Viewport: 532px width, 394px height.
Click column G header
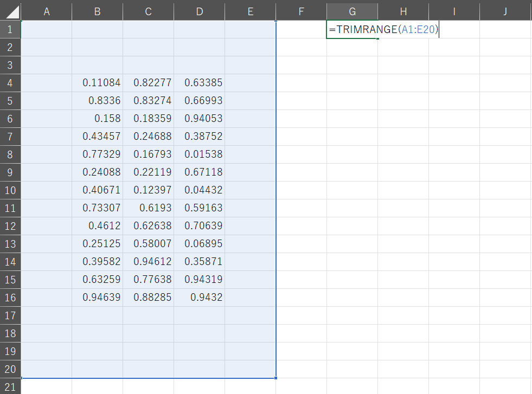(352, 11)
